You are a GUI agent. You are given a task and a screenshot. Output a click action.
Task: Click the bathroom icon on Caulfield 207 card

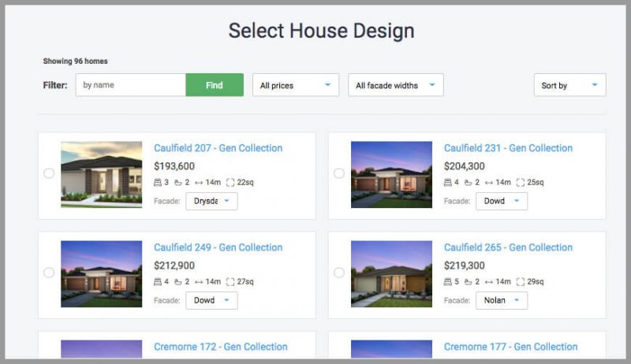pos(178,183)
